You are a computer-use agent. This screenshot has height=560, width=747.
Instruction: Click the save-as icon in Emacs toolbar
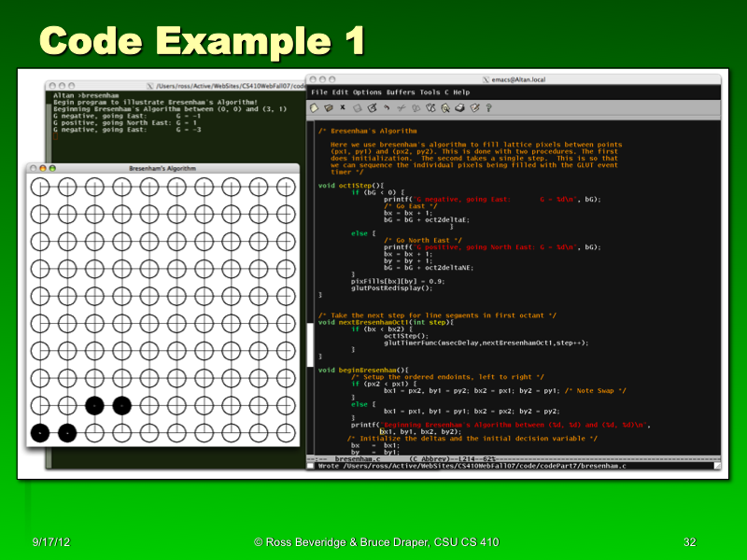click(x=372, y=108)
